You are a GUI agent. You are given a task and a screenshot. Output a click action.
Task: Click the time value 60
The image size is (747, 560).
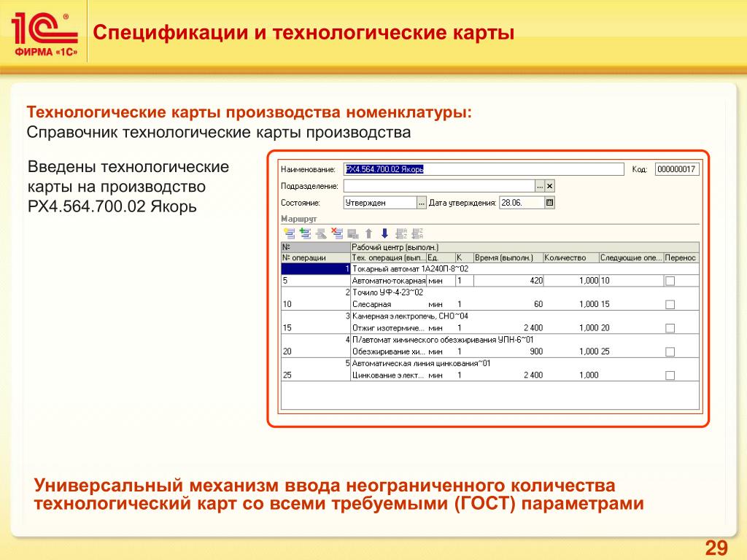tap(508, 304)
